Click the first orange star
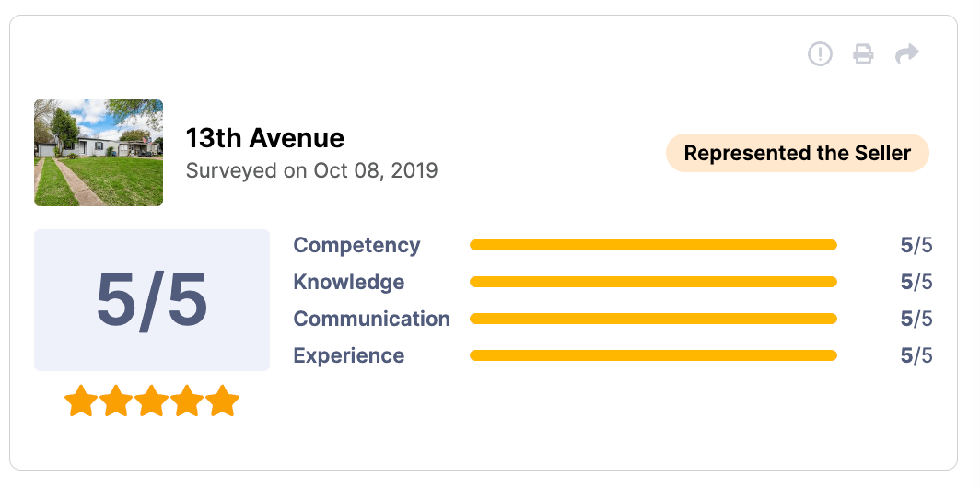This screenshot has width=980, height=488. coord(81,401)
